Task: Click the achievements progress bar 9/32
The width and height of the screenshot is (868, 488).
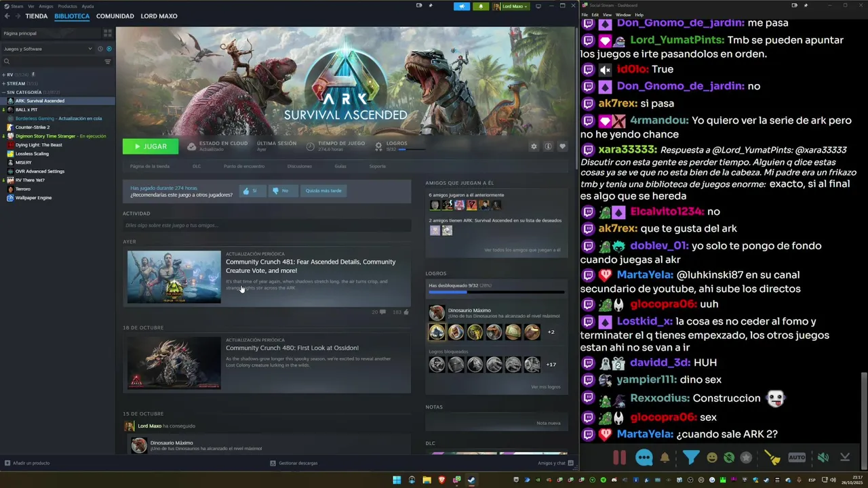Action: (x=496, y=292)
